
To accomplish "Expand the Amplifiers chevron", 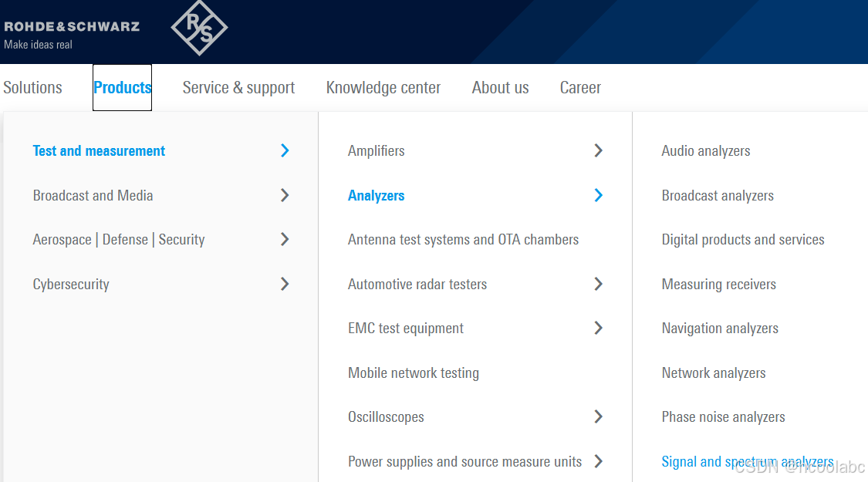I will pyautogui.click(x=599, y=150).
